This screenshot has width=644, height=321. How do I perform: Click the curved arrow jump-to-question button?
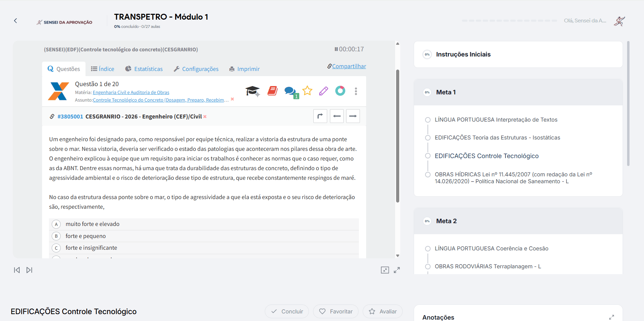tap(320, 116)
